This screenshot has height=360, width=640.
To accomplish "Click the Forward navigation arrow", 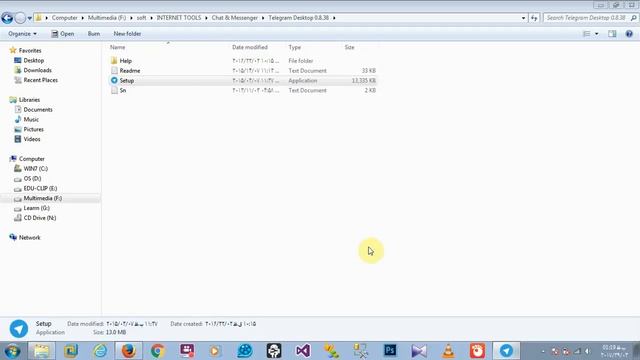I will tap(20, 18).
